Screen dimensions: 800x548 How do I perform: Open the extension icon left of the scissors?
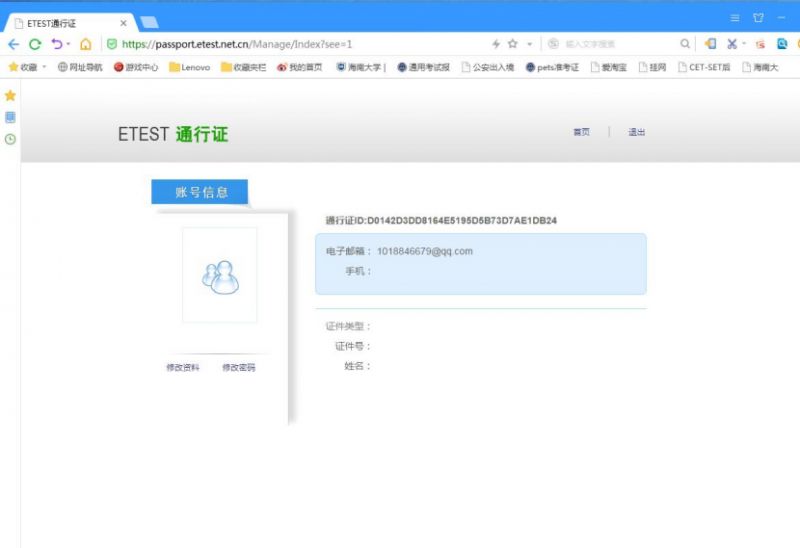(710, 44)
